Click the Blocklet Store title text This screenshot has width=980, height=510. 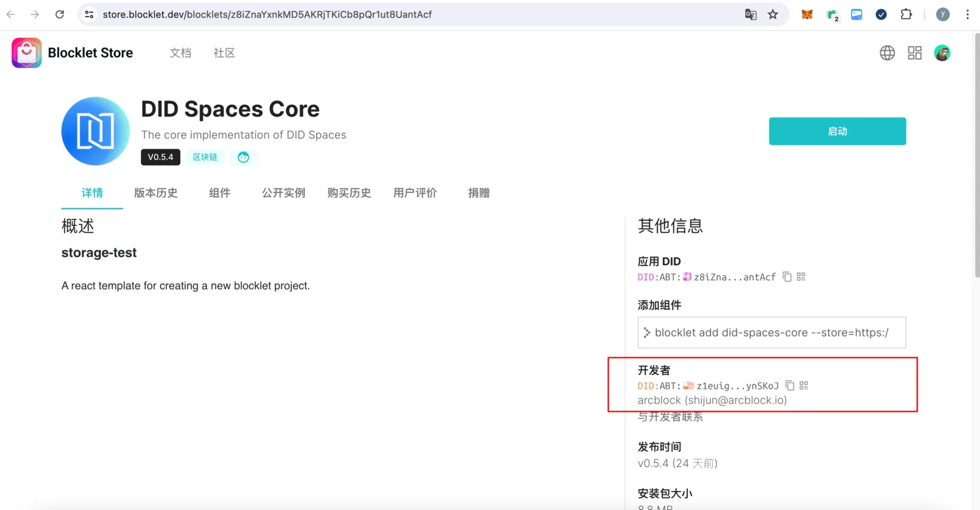click(x=91, y=53)
